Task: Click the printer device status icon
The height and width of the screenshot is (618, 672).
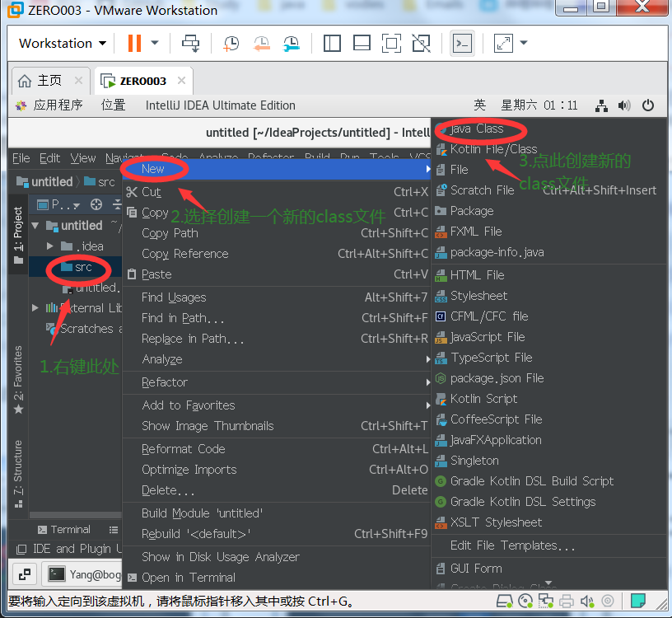Action: click(567, 602)
